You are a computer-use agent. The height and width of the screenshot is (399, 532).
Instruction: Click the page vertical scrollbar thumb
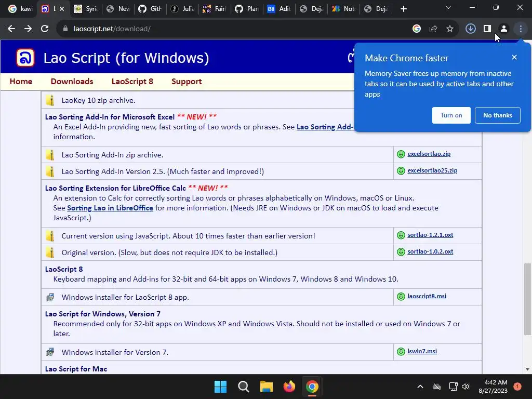pyautogui.click(x=527, y=299)
